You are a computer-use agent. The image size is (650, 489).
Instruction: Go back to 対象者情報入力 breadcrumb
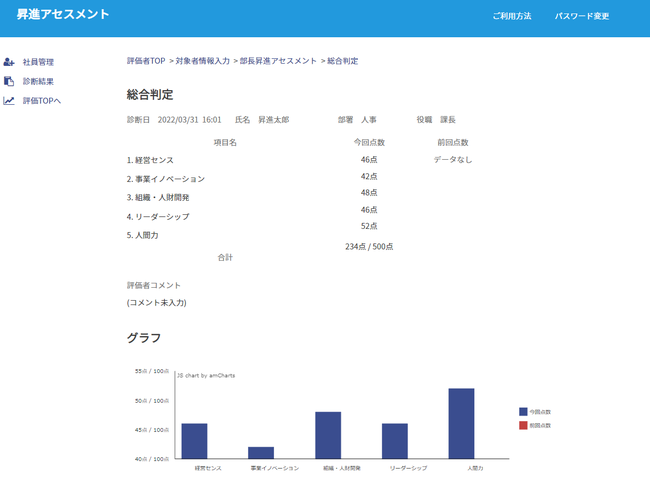[x=203, y=61]
